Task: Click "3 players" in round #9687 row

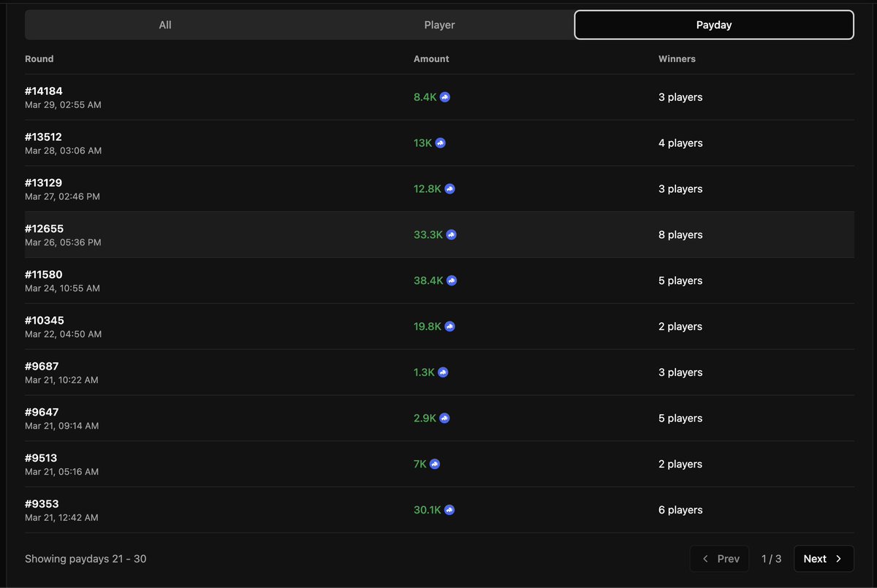Action: (x=680, y=373)
